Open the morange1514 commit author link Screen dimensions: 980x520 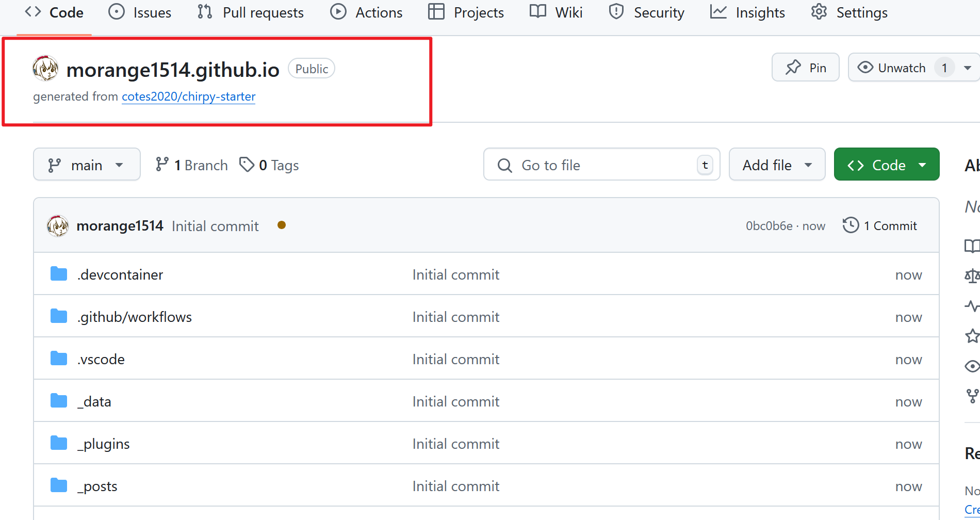[120, 226]
